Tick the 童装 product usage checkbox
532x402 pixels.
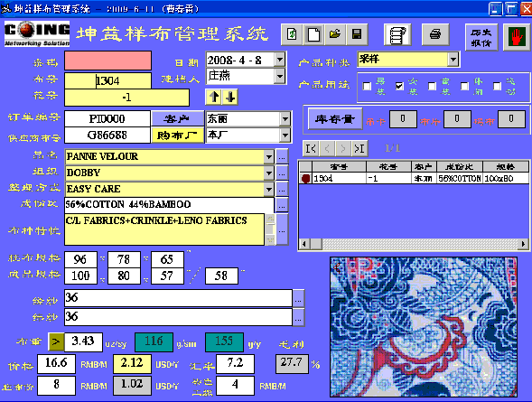(432, 86)
